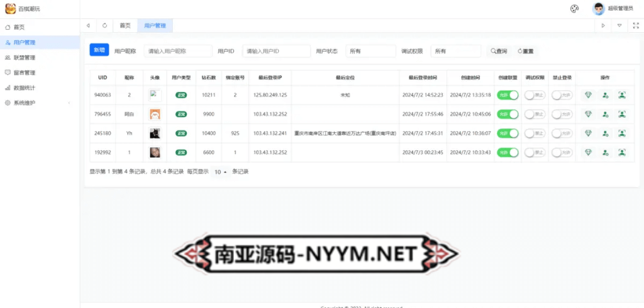
Task: Click the face-scan icon for user 245180
Action: pos(621,134)
